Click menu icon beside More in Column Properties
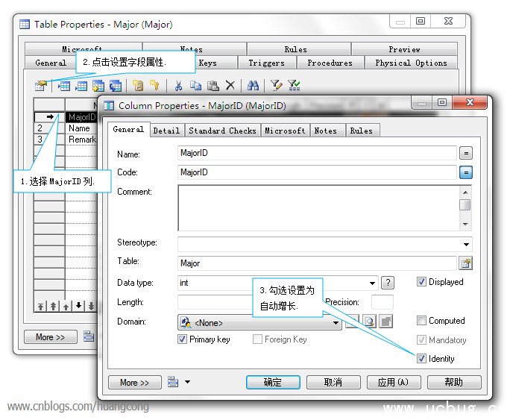Screen dimensions: 510x420 coord(173,381)
